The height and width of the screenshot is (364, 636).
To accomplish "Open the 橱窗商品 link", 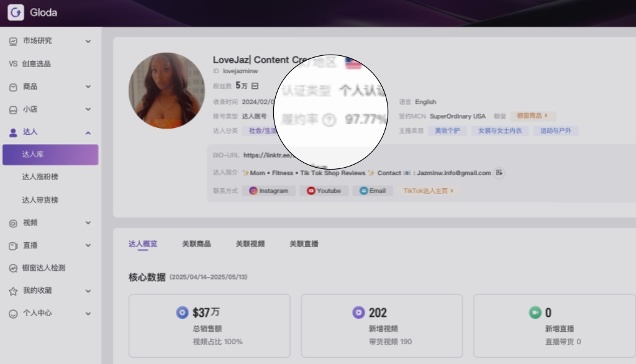I will tap(531, 116).
